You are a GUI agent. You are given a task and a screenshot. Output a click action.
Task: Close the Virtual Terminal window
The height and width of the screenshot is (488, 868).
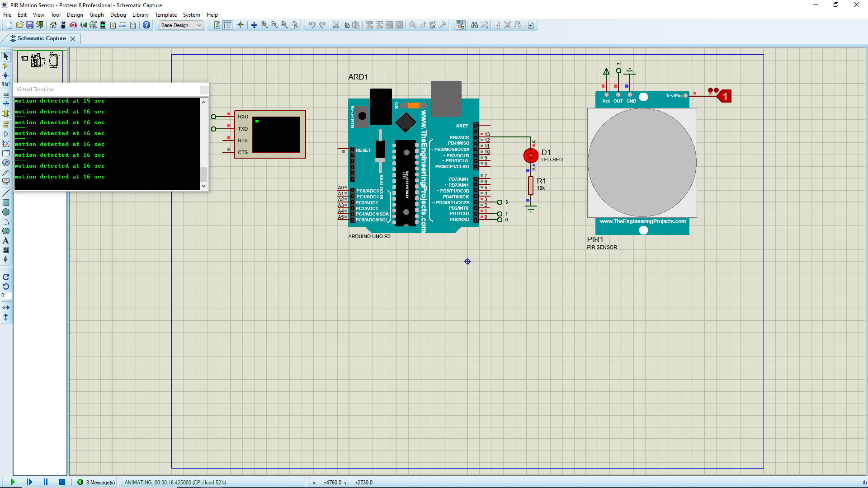204,89
